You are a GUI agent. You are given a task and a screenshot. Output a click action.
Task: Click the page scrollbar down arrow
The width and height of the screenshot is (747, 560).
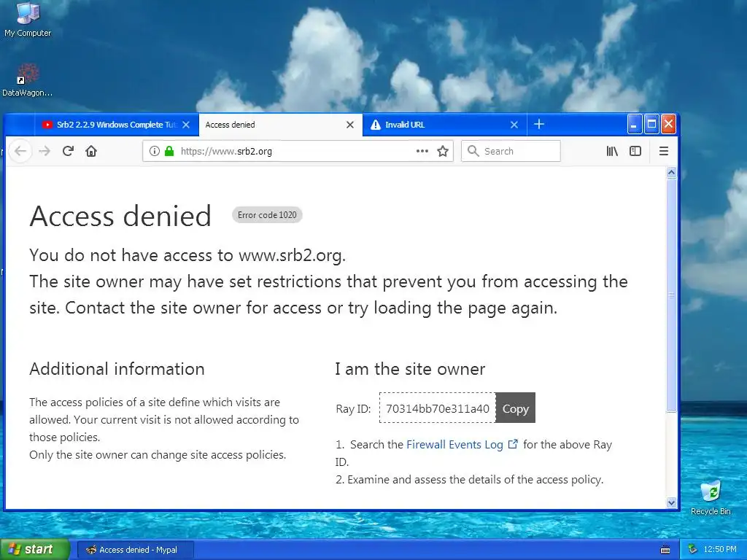(x=671, y=503)
